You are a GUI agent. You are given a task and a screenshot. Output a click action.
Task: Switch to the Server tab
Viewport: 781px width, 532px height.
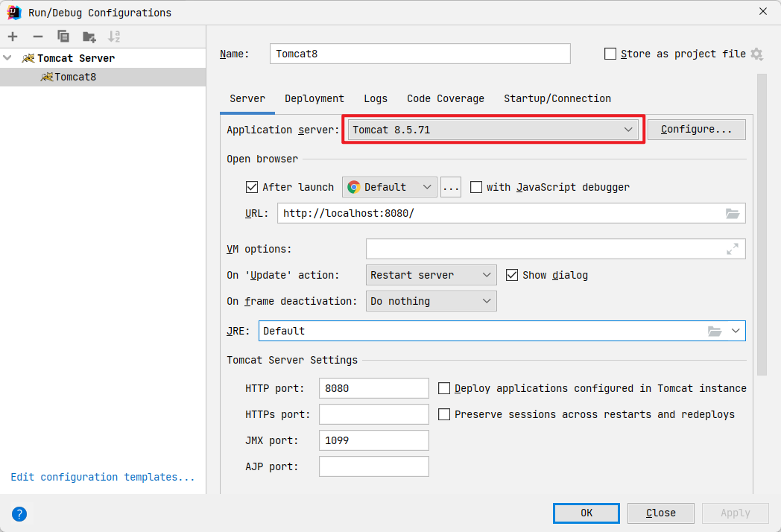pyautogui.click(x=247, y=98)
